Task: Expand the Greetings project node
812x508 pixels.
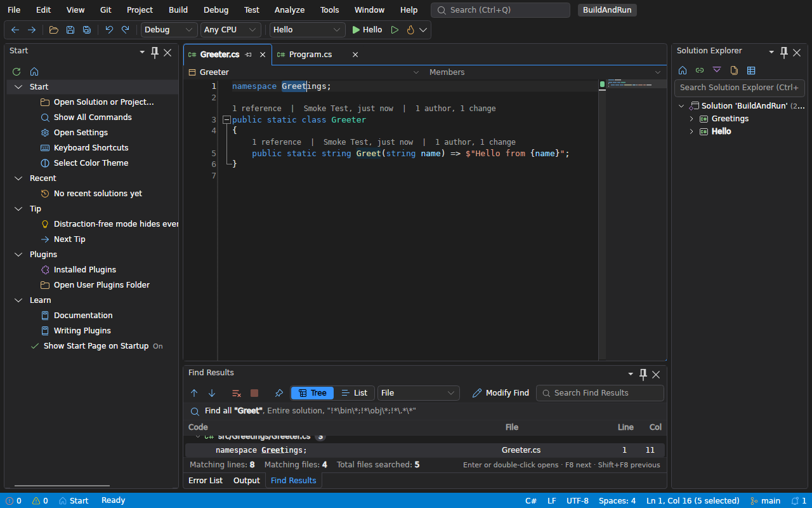Action: click(x=691, y=119)
